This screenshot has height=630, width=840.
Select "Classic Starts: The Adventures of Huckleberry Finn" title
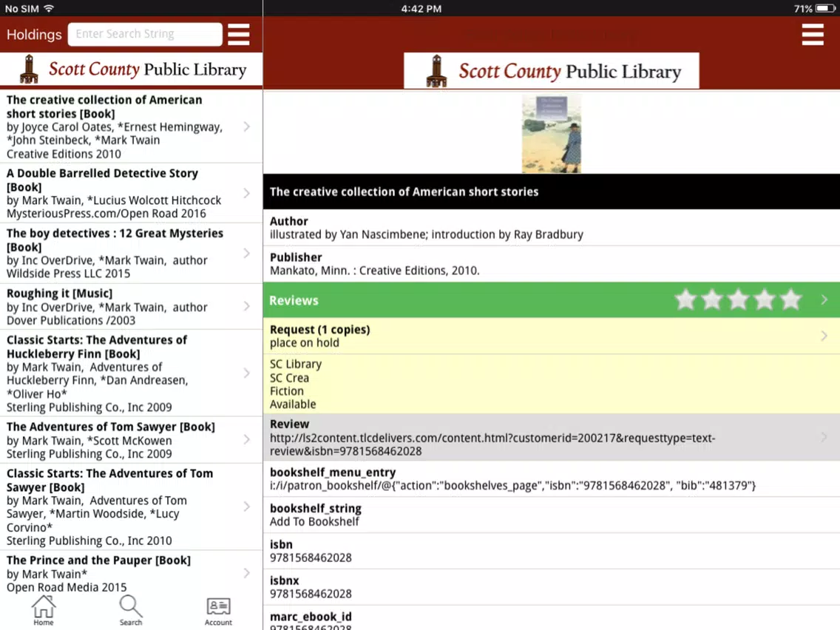click(96, 347)
